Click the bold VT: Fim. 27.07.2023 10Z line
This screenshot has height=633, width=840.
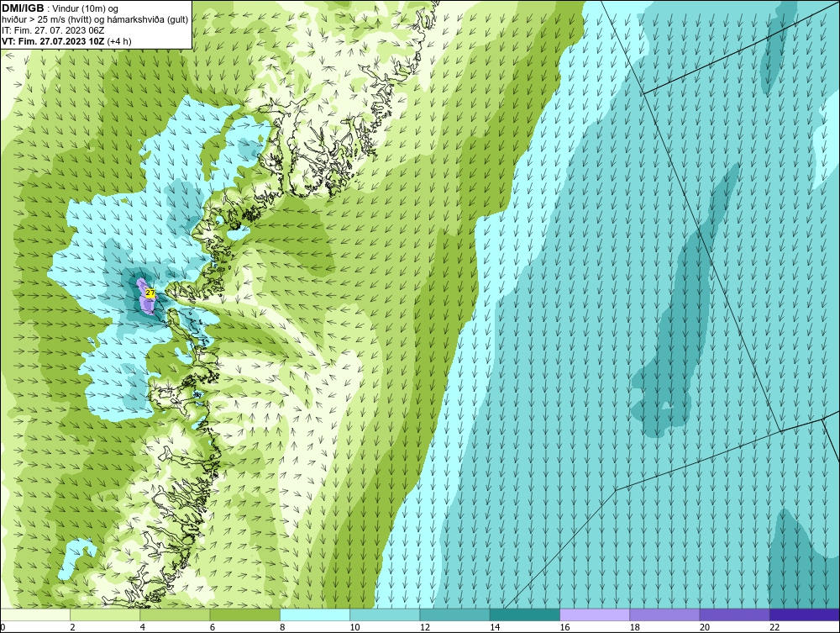66,40
